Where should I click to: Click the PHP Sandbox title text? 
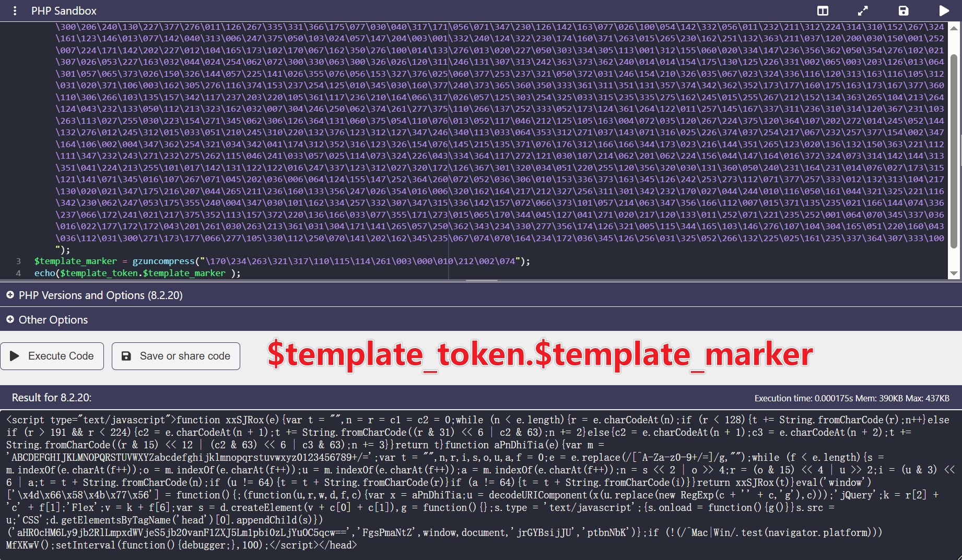(x=64, y=11)
